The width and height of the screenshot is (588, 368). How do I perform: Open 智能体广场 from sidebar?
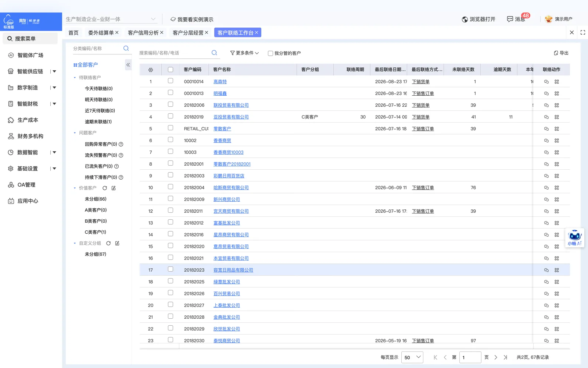pos(31,55)
